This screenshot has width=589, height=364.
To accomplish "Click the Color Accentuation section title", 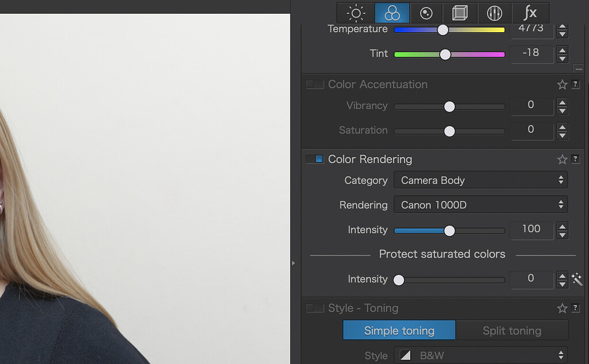I will tap(377, 84).
